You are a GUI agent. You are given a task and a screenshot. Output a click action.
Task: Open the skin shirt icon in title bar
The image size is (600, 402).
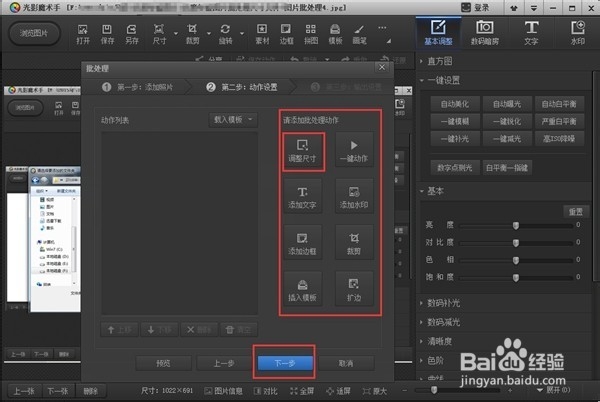coord(514,8)
